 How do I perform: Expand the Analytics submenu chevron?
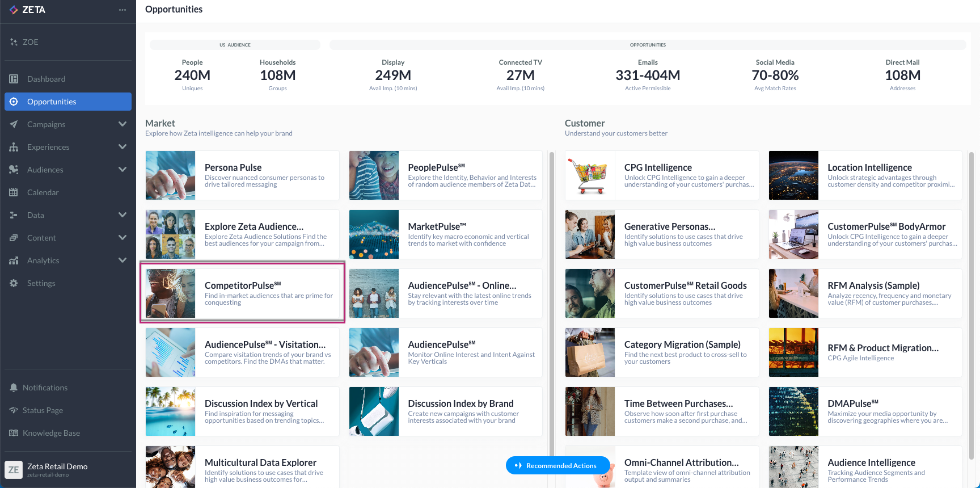tap(122, 260)
